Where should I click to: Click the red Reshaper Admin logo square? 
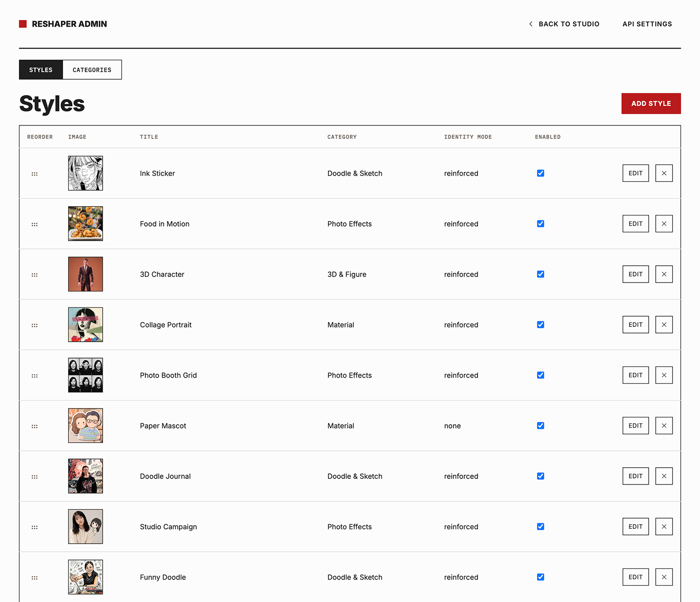coord(23,24)
